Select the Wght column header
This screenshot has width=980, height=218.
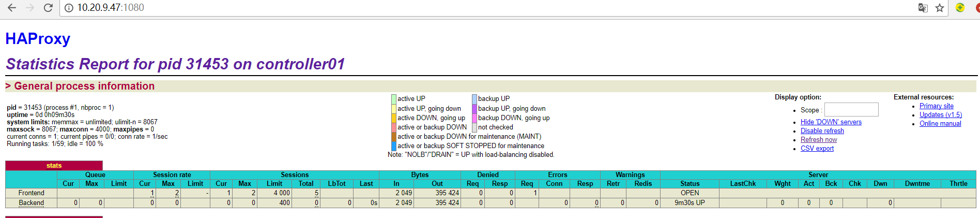click(x=783, y=183)
